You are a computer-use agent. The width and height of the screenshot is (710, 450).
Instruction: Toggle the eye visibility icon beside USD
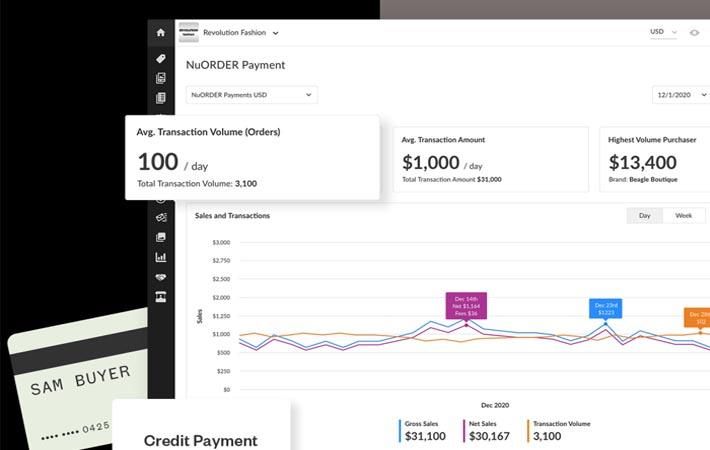[694, 33]
